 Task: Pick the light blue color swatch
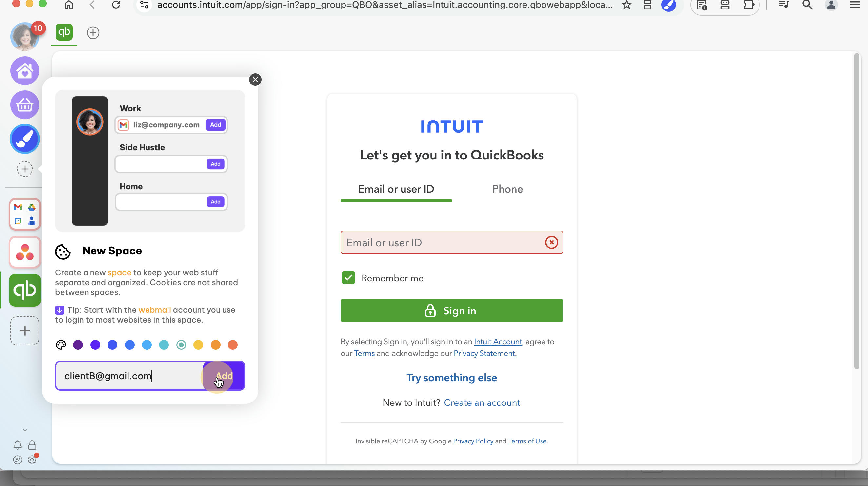[147, 345]
